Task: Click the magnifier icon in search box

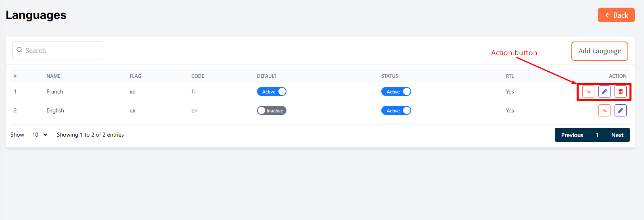Action: coord(19,50)
